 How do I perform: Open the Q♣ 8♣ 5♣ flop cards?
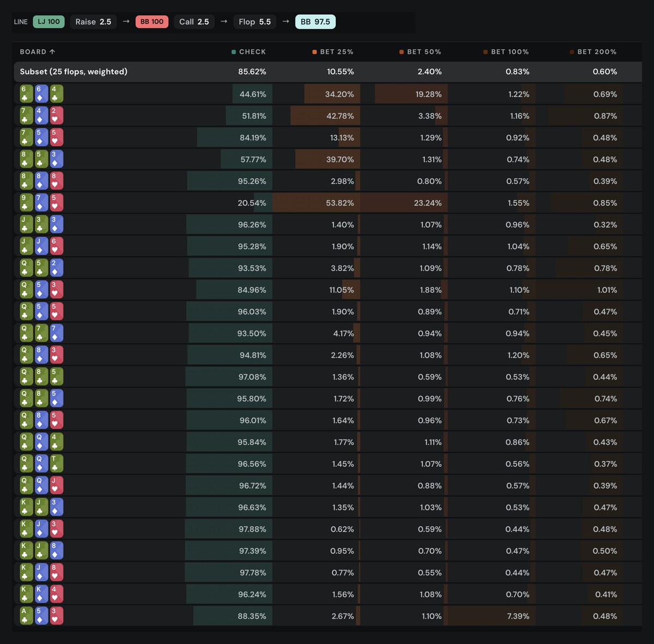[x=41, y=377]
